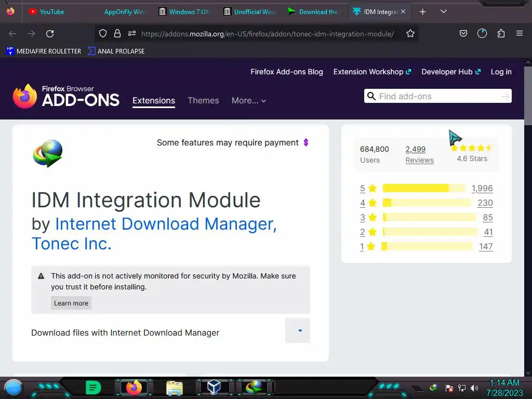Screen dimensions: 532x399
Task: Go forward with the forward arrow
Action: point(31,34)
